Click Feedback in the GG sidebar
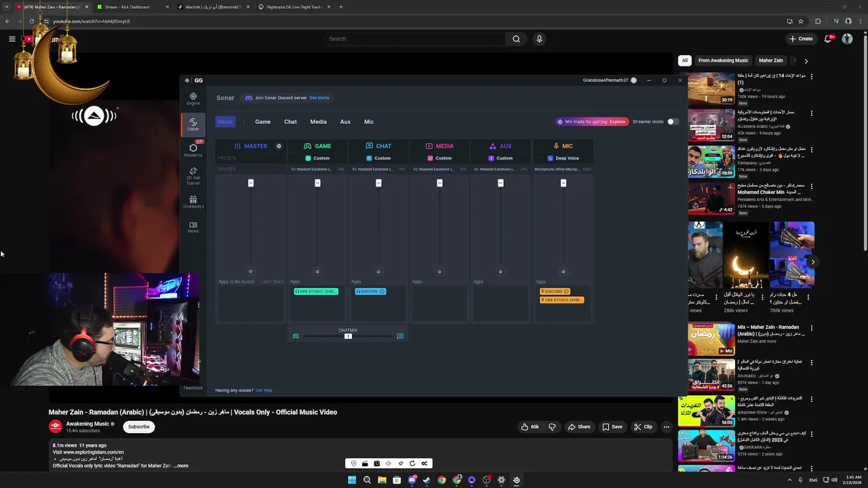 click(193, 388)
